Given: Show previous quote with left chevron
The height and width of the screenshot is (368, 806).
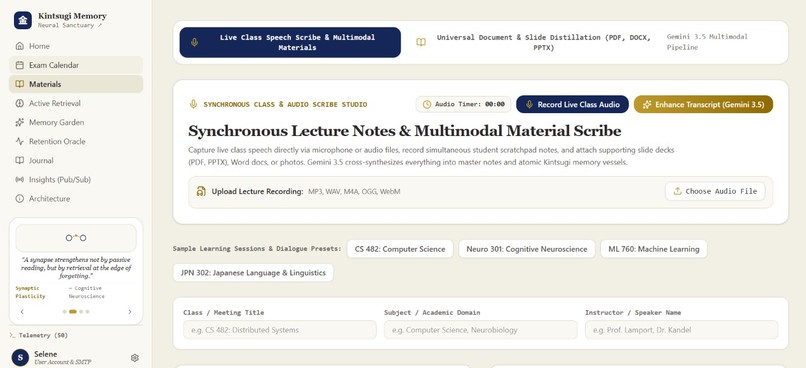Looking at the screenshot, I should 22,311.
